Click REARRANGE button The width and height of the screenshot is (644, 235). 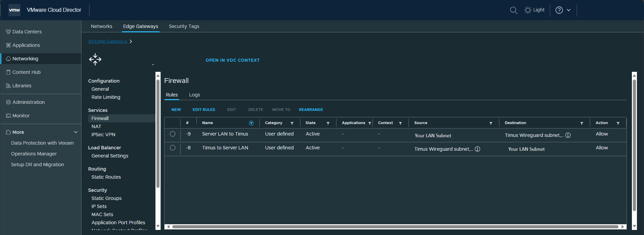pos(311,110)
